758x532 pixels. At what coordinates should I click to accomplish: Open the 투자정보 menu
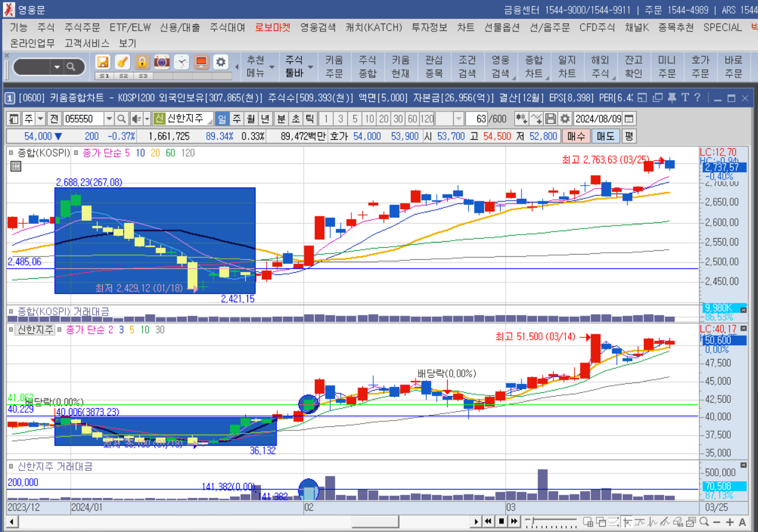[x=430, y=27]
